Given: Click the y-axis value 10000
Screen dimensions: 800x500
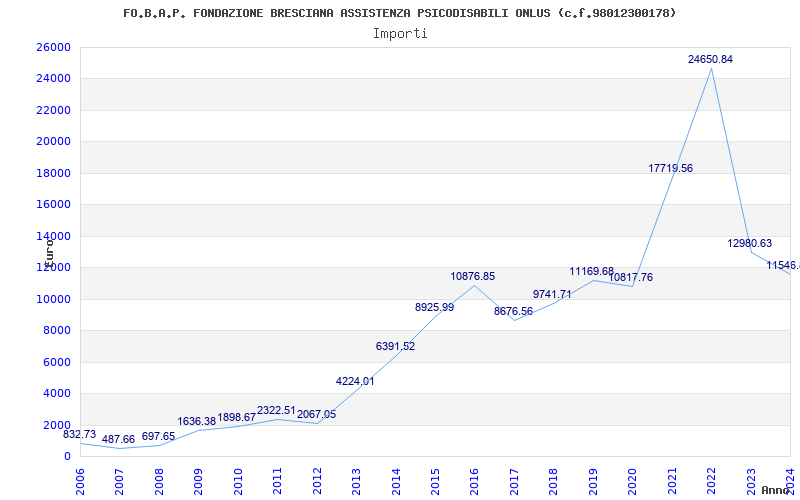Looking at the screenshot, I should click(53, 299).
